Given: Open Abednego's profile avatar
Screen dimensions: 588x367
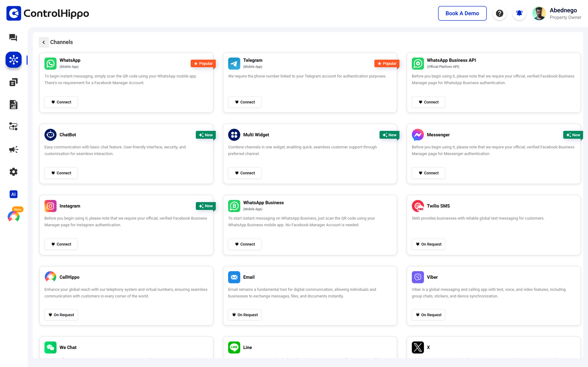Looking at the screenshot, I should [x=539, y=13].
